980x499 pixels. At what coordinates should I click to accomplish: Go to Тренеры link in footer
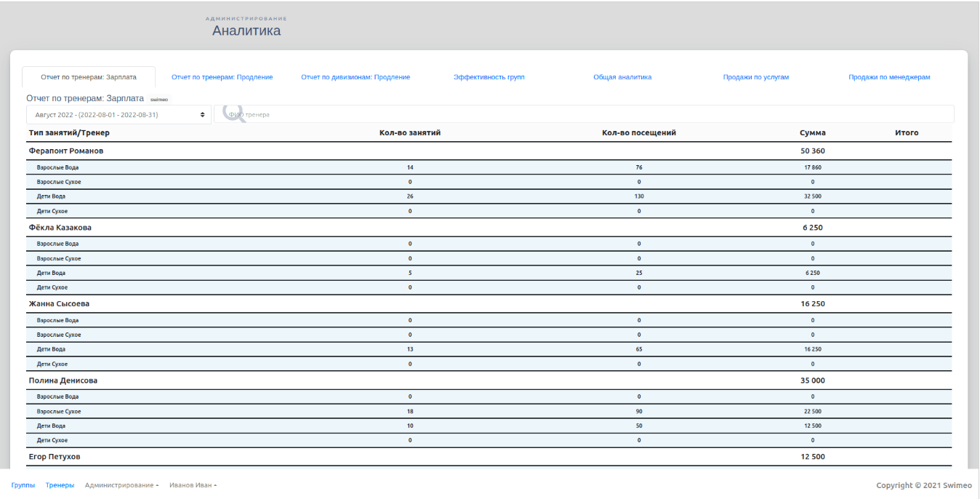click(x=60, y=485)
